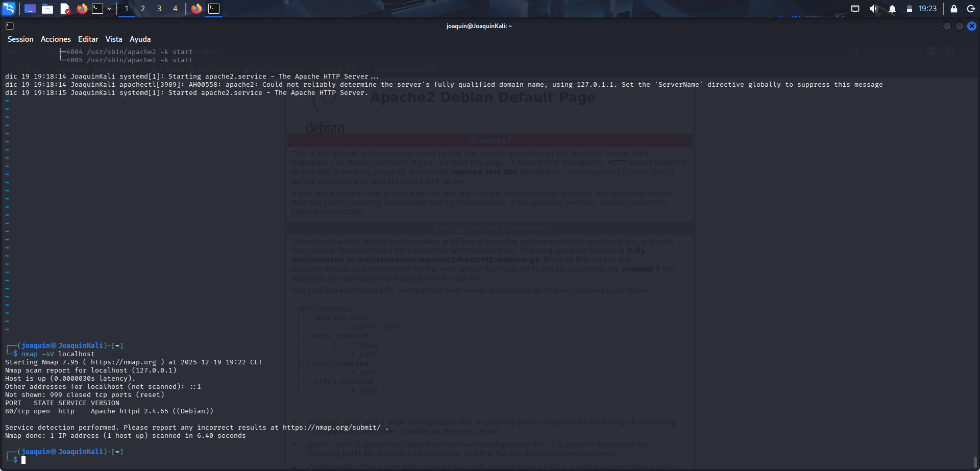Image resolution: width=980 pixels, height=471 pixels.
Task: View the battery status indicator
Action: point(910,8)
